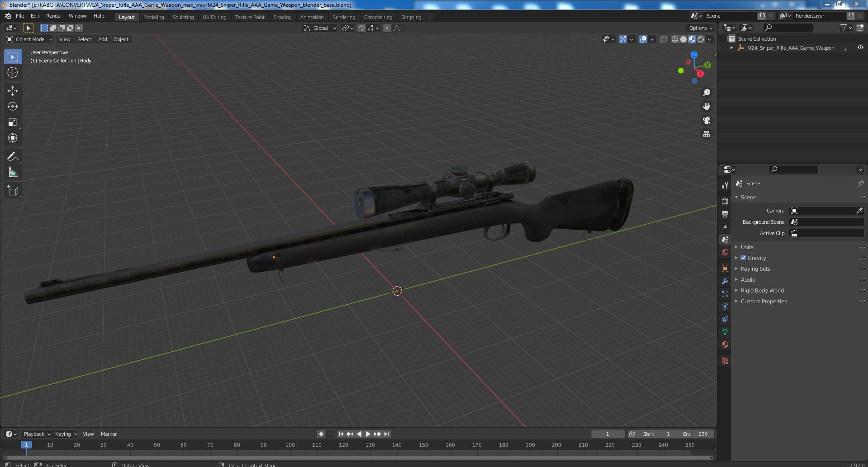Expand the Rigid Body World panel

[x=762, y=290]
